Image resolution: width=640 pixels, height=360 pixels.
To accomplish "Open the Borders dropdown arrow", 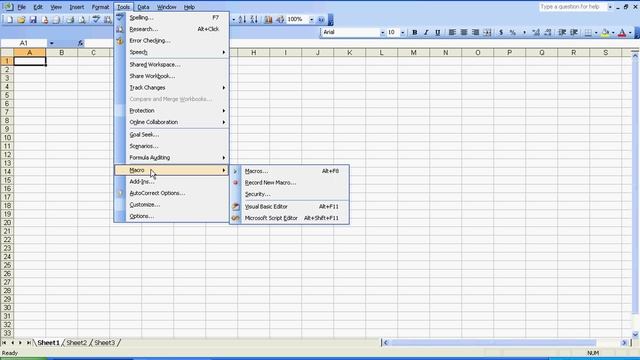I will 596,32.
